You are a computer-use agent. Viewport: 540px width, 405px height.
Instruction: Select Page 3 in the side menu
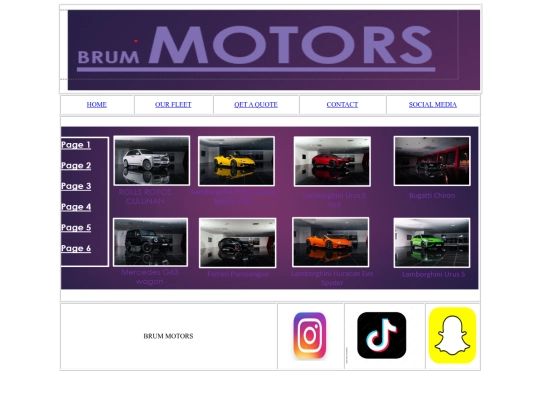(76, 186)
